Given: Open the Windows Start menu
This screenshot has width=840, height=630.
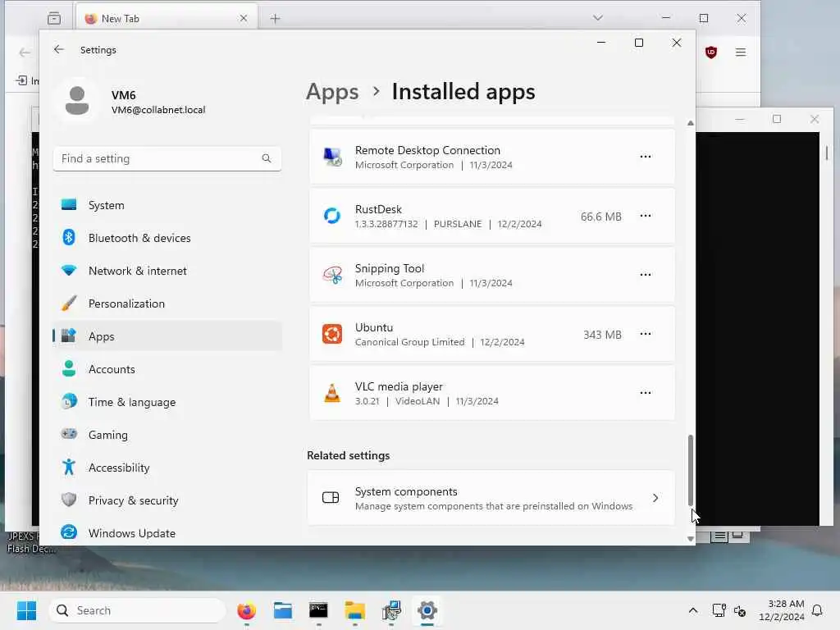Looking at the screenshot, I should [x=26, y=610].
